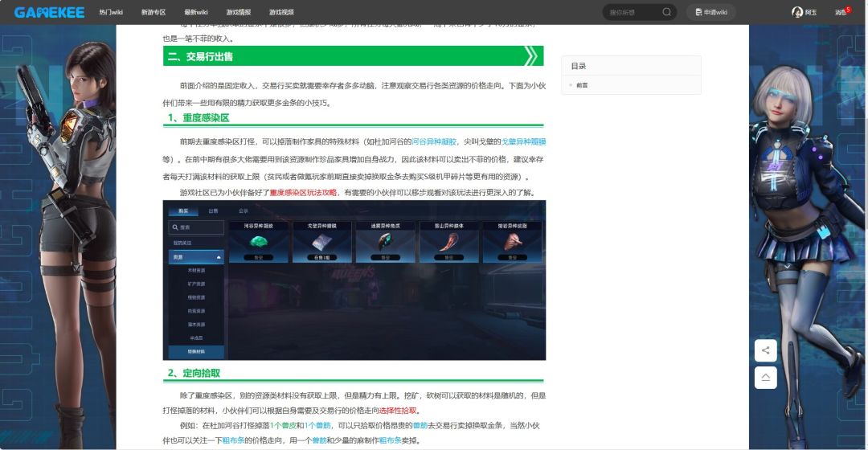Screen dimensions: 868x450
Task: Click the magnifier icon in the trading search
Action: click(x=175, y=227)
